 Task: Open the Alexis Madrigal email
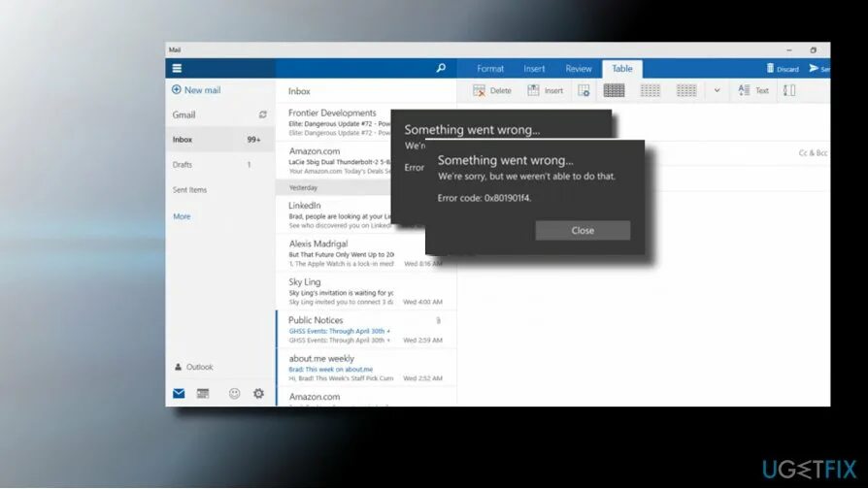coord(366,252)
